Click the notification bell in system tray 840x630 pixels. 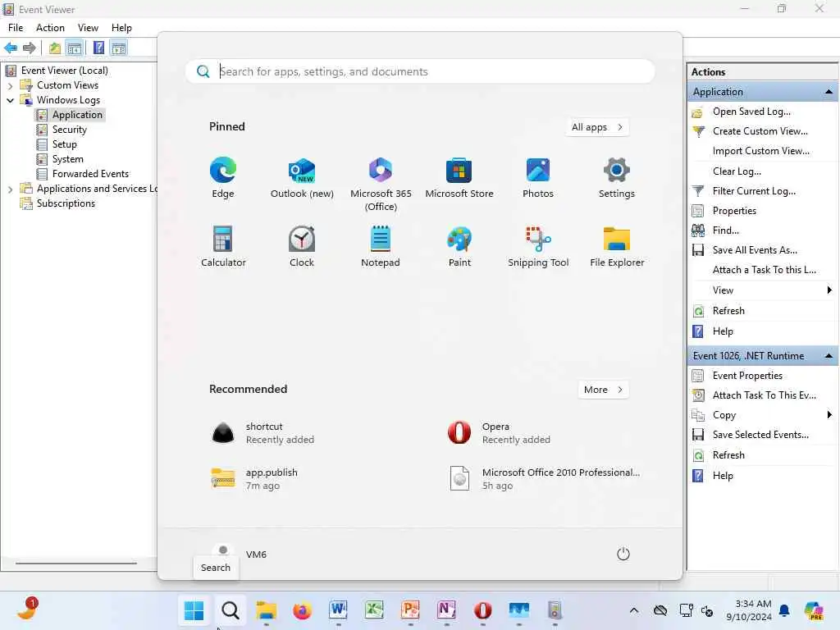point(784,610)
